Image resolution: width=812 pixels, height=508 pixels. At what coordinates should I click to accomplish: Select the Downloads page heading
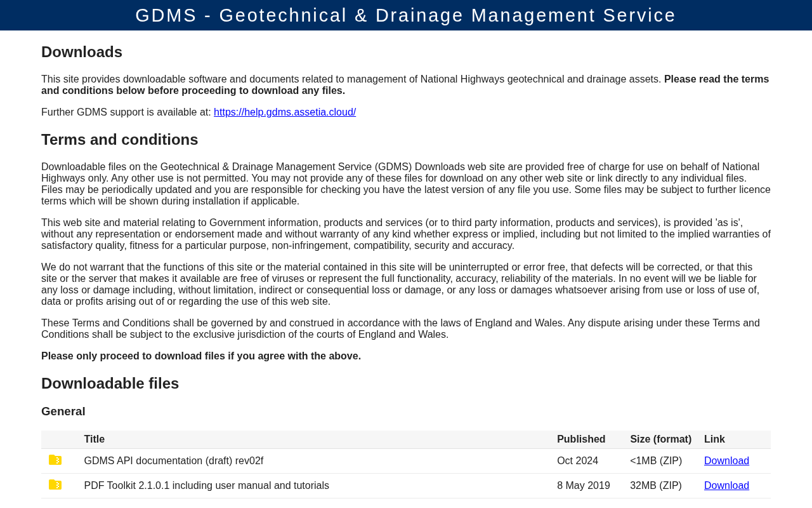[x=82, y=52]
